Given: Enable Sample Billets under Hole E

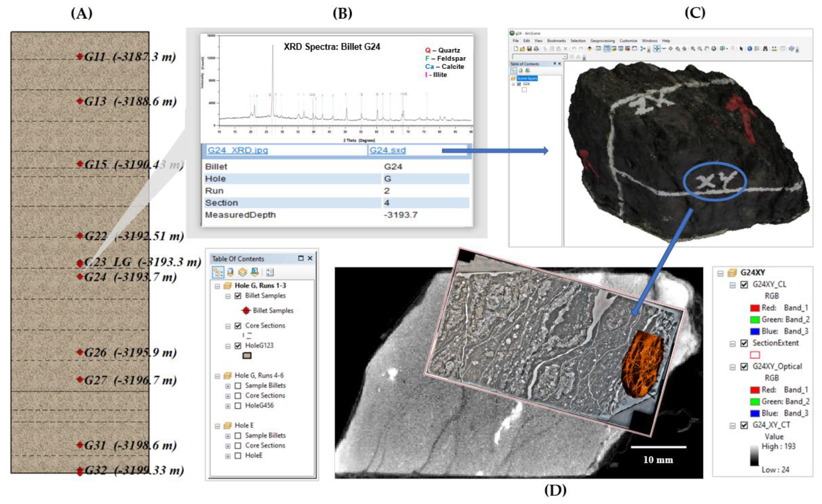Looking at the screenshot, I should [x=238, y=435].
